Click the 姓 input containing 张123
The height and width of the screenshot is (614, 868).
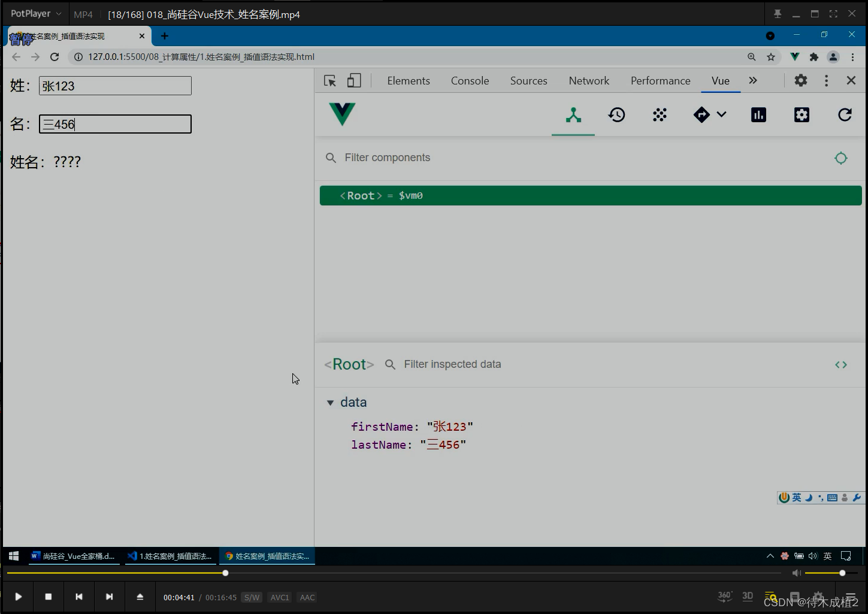(x=115, y=86)
